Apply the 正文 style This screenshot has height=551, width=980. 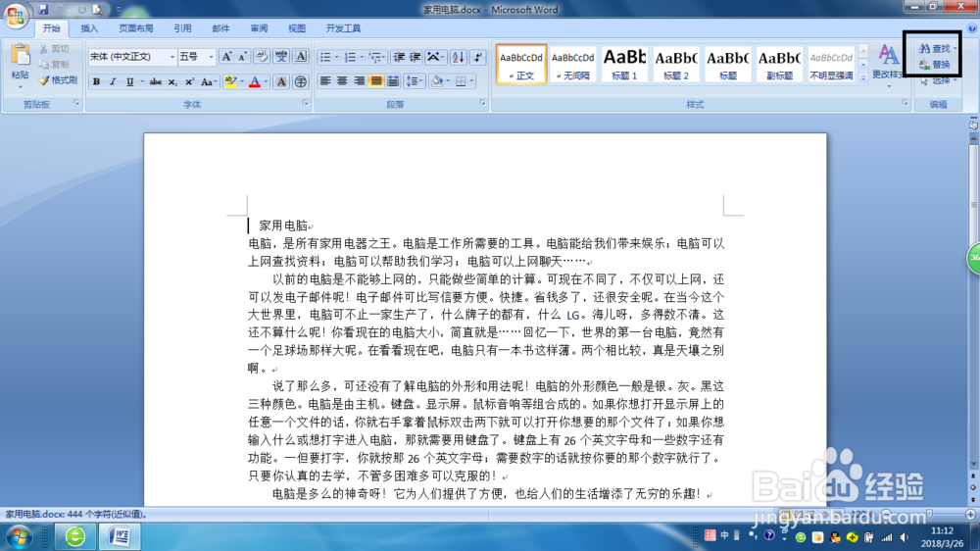[521, 64]
